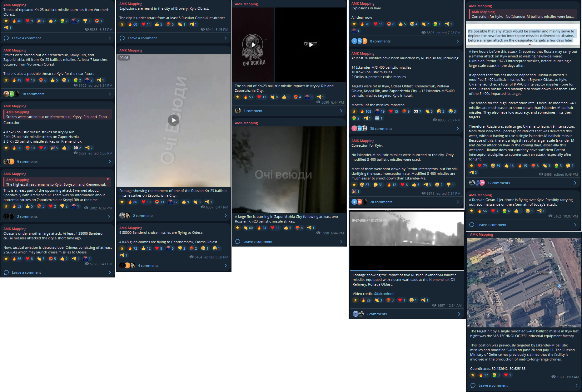582x392 pixels.
Task: Click the fire reaction showing 24
Action: 262,228
